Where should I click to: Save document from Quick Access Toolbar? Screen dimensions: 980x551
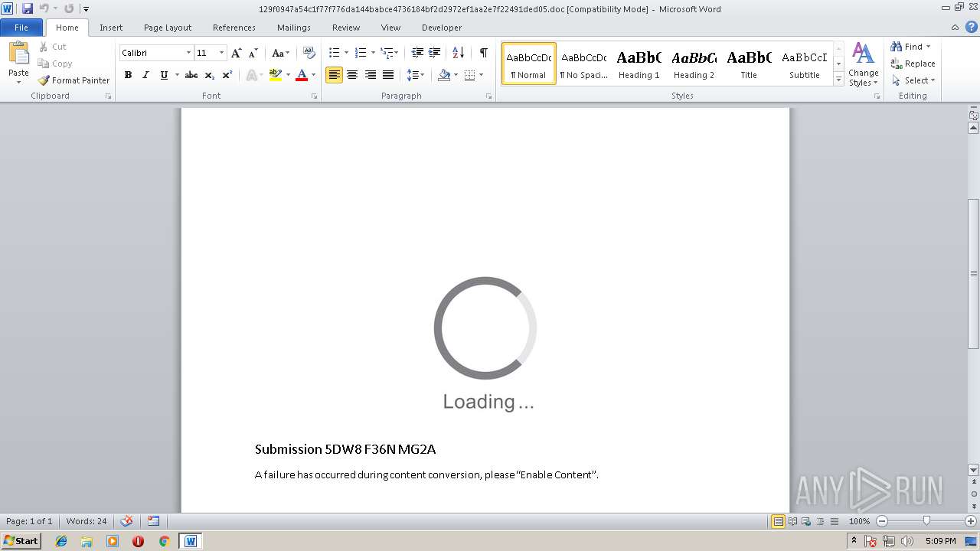pyautogui.click(x=28, y=8)
